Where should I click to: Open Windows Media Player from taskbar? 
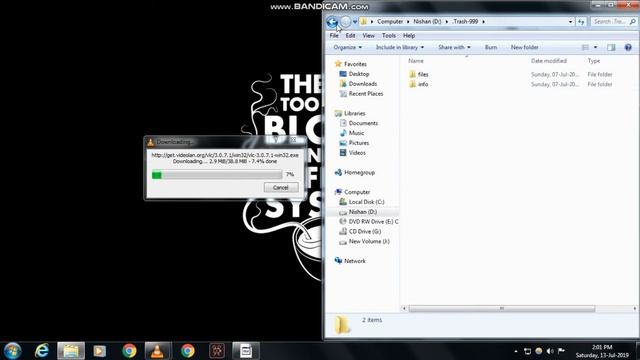tap(99, 351)
